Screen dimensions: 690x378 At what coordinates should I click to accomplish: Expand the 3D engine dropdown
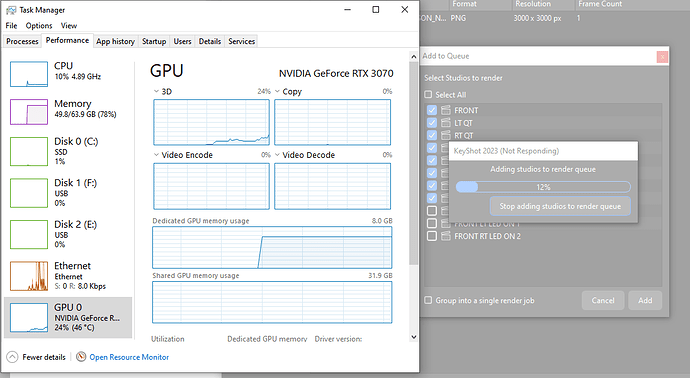point(156,92)
